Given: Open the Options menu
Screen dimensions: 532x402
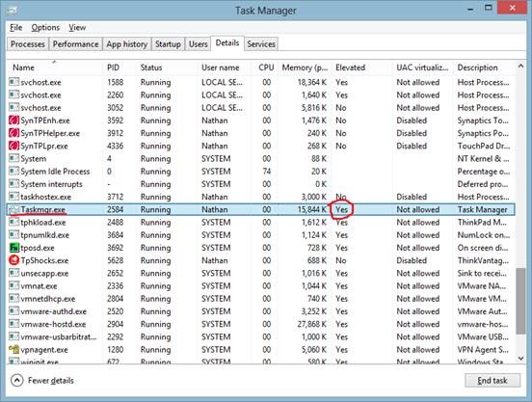Looking at the screenshot, I should [x=45, y=28].
